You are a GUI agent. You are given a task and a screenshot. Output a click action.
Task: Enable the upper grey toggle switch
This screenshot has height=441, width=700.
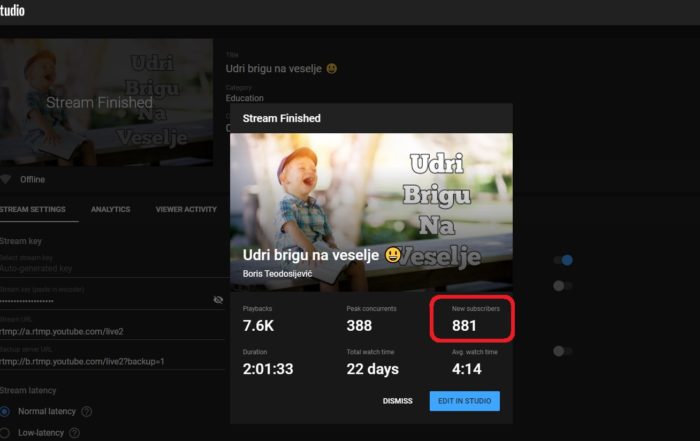[x=562, y=286]
